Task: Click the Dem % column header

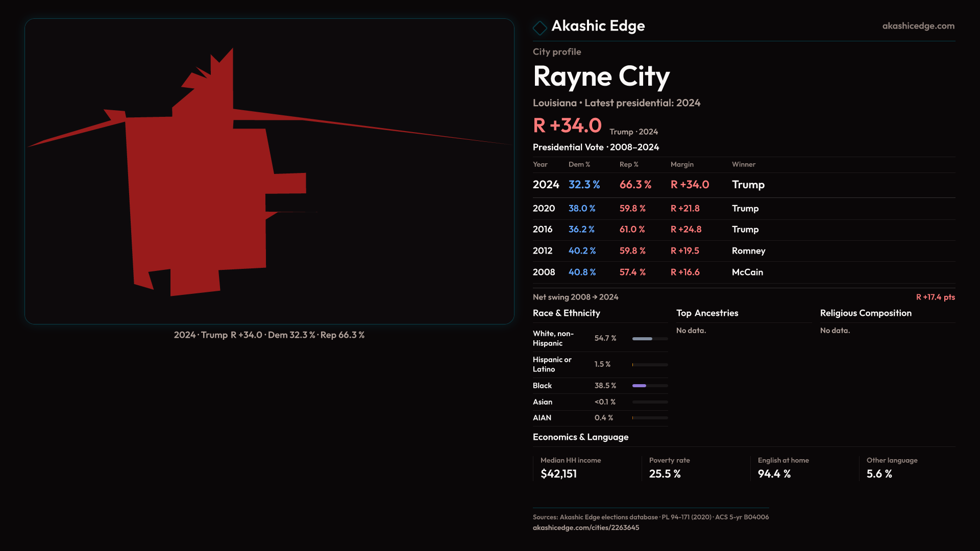Action: click(579, 164)
